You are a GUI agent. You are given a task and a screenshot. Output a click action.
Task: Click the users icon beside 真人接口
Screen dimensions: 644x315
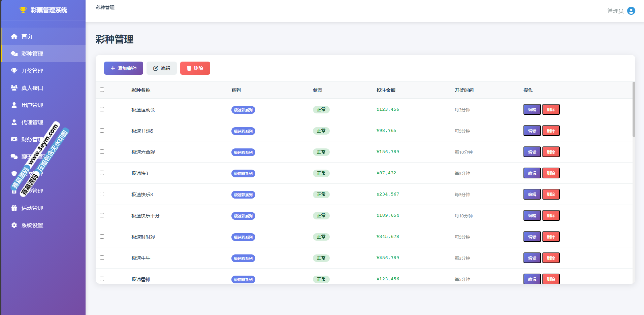pos(14,88)
